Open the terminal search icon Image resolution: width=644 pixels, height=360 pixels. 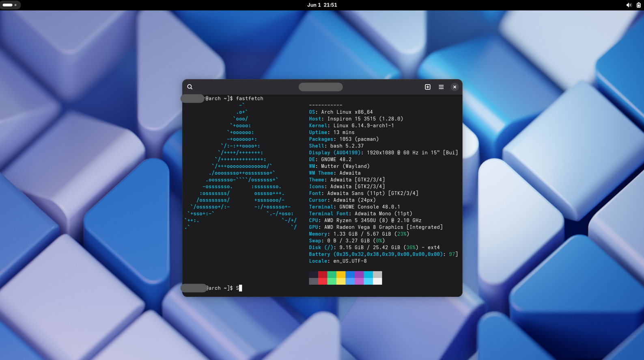tap(190, 87)
